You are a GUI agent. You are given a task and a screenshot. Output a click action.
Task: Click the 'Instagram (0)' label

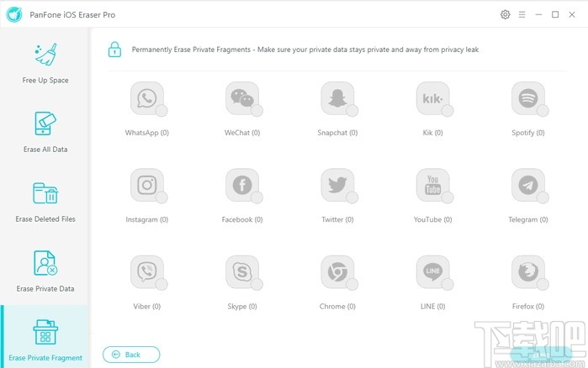coord(147,220)
